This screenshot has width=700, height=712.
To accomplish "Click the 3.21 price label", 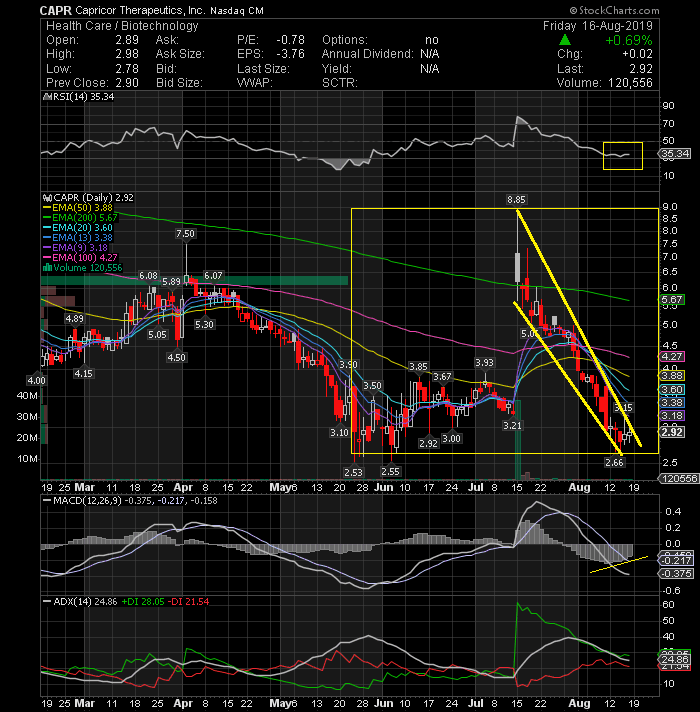I will click(x=512, y=425).
